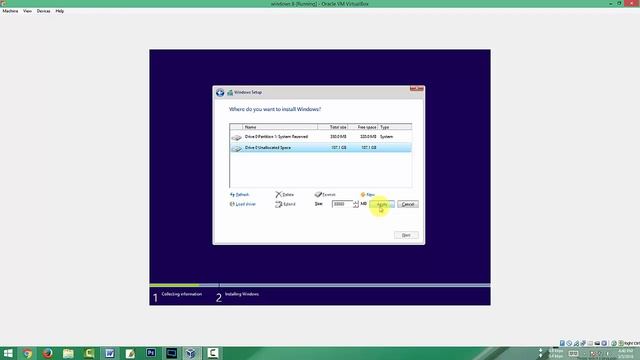Click the Delete X icon

278,195
